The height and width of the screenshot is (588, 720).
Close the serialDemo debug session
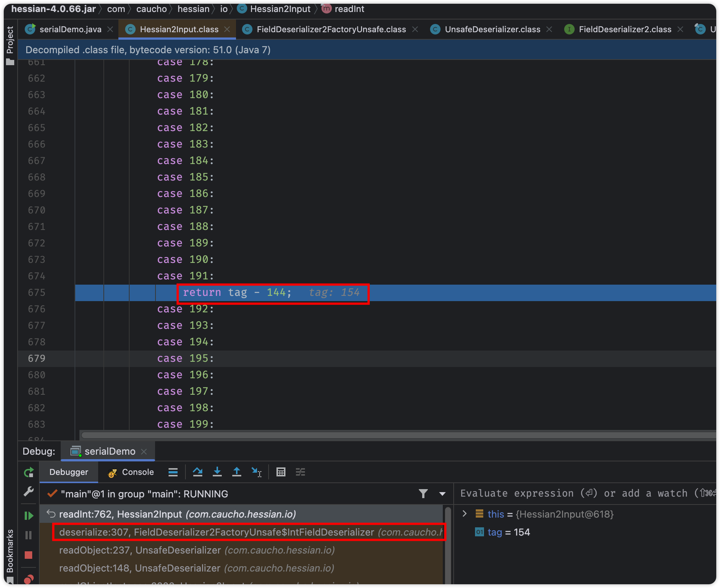click(x=144, y=452)
